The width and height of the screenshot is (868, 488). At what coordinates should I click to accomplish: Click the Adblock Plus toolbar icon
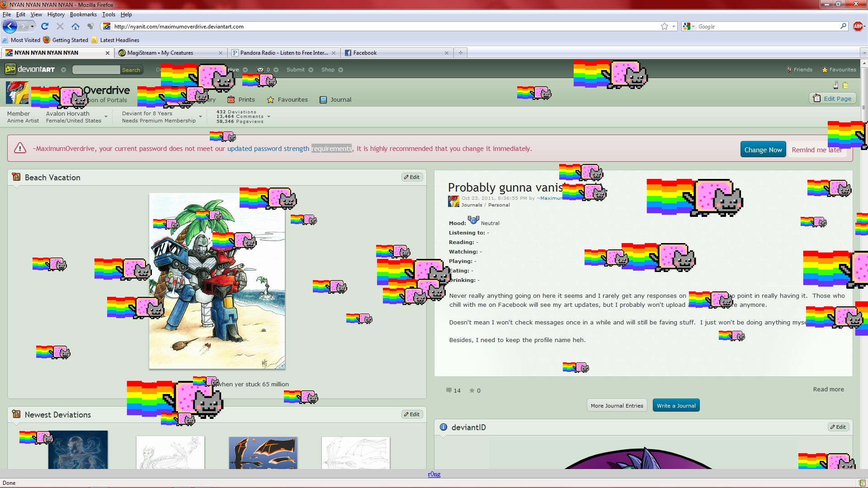pyautogui.click(x=858, y=27)
